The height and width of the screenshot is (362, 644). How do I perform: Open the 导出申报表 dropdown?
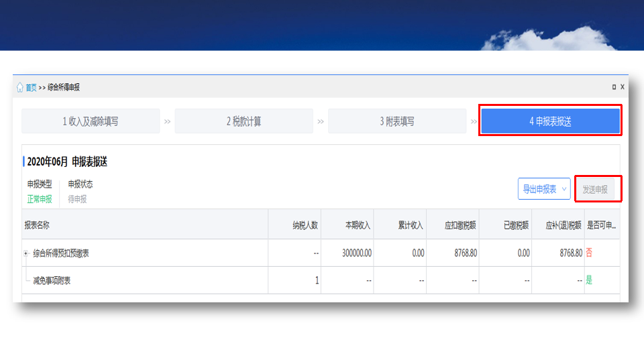pos(544,189)
